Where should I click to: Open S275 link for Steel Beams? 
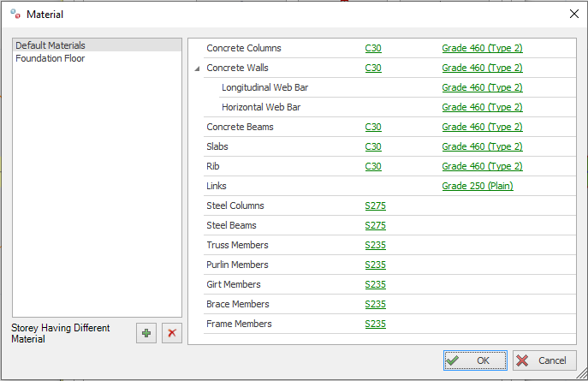pyautogui.click(x=375, y=226)
